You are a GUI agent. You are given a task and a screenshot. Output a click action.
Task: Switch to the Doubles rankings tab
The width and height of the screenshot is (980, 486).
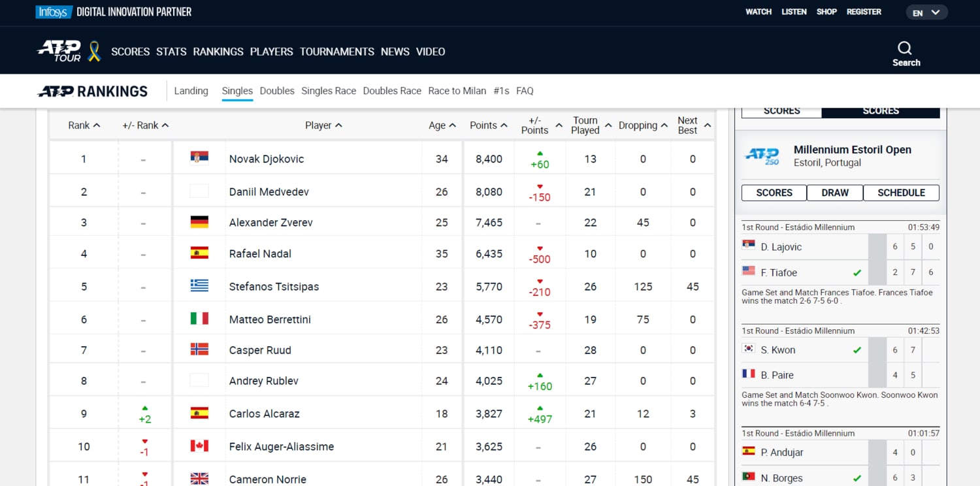point(277,91)
